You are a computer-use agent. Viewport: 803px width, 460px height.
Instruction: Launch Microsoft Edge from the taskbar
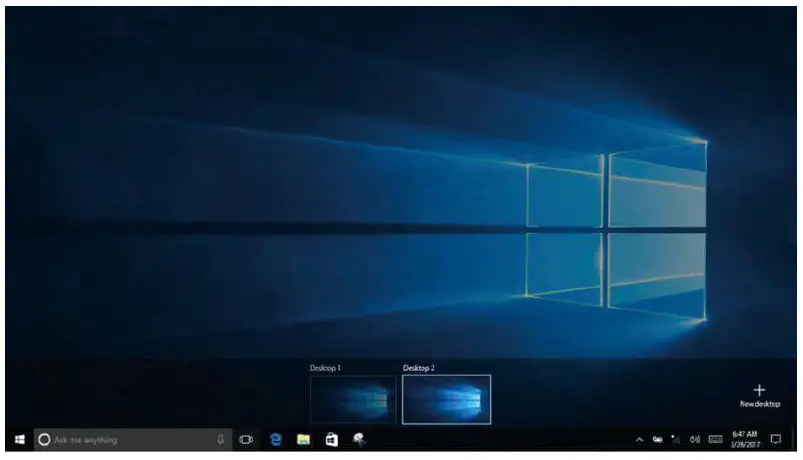tap(276, 440)
